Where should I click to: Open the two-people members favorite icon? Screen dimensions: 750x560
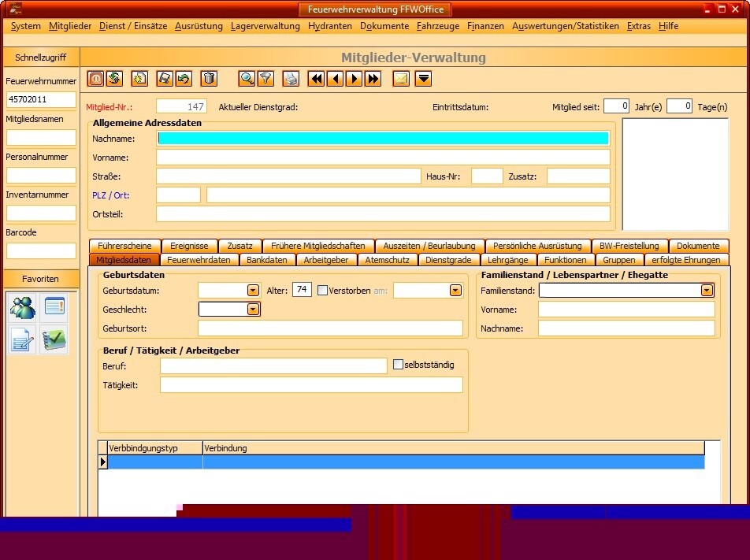23,307
